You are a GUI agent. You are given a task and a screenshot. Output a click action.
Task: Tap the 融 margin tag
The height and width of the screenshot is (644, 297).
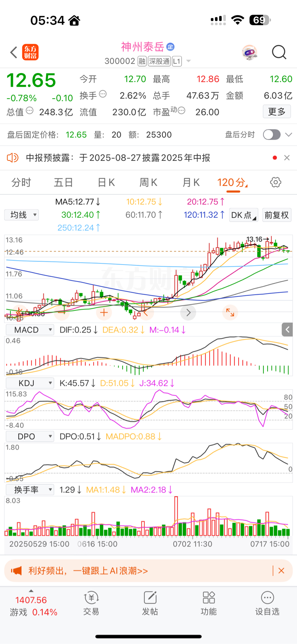point(142,61)
